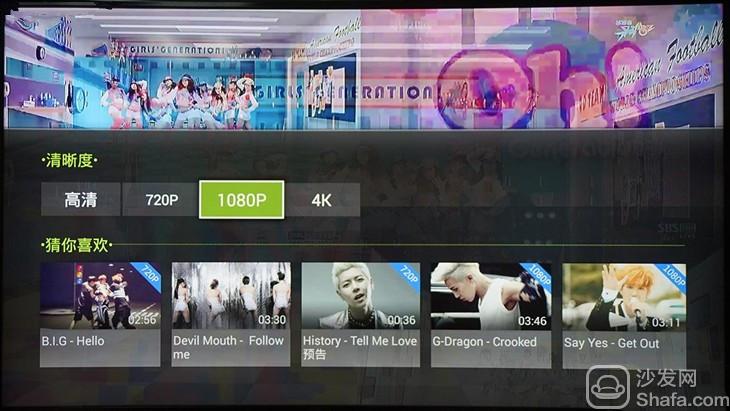
Task: Open the B.I.G - Hello video thumbnail
Action: 101,314
